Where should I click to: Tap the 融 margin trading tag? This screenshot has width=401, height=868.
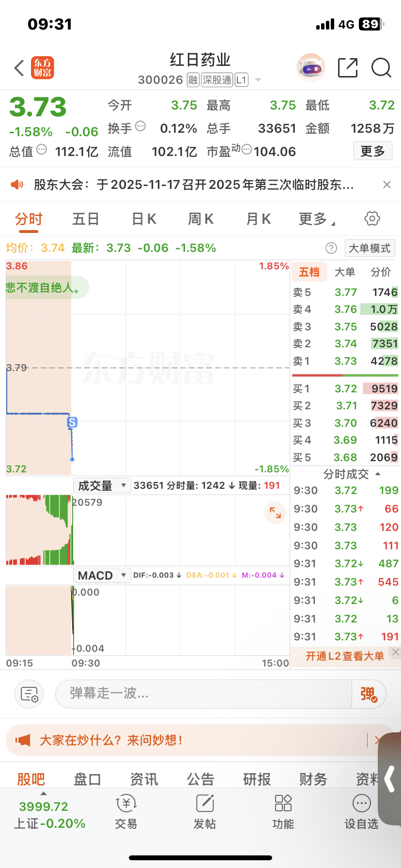(x=193, y=80)
